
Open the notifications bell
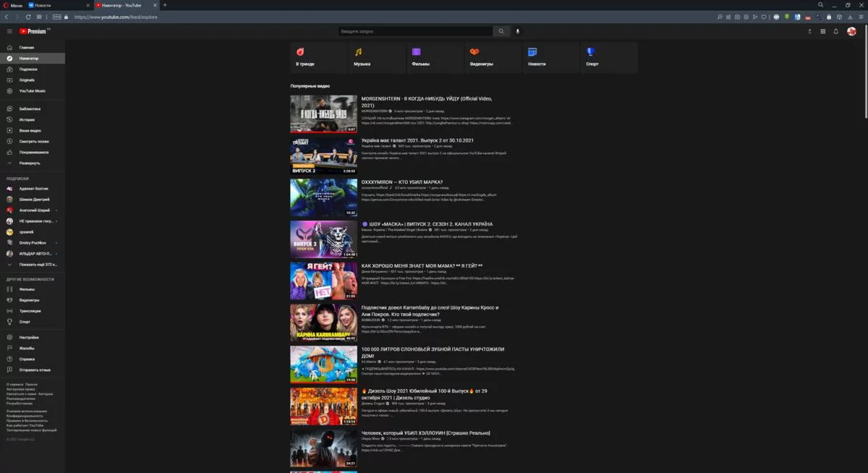[836, 31]
